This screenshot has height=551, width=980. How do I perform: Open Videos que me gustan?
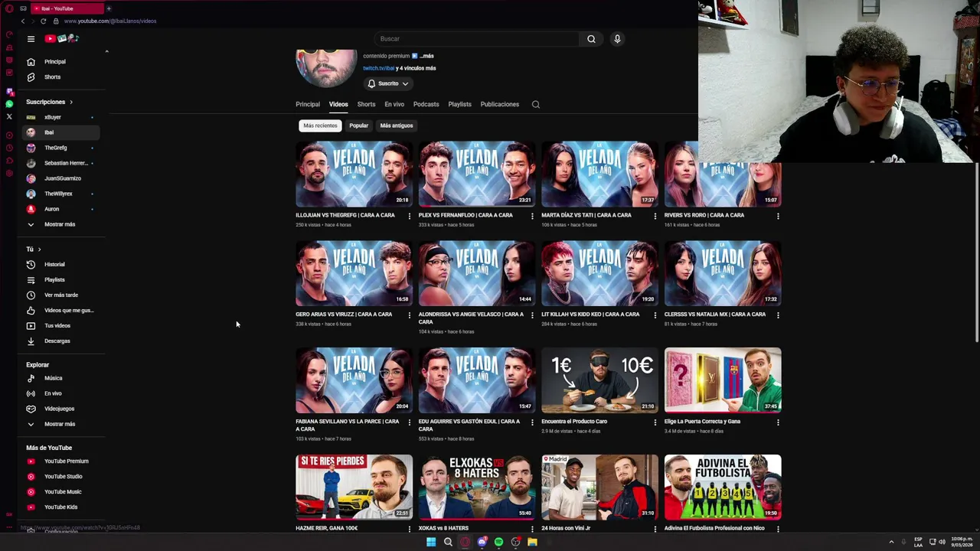click(63, 310)
